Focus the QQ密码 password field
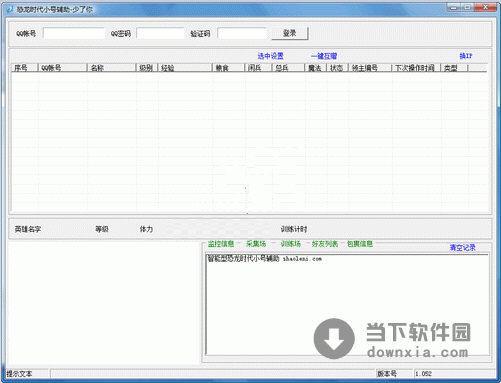 pos(160,33)
